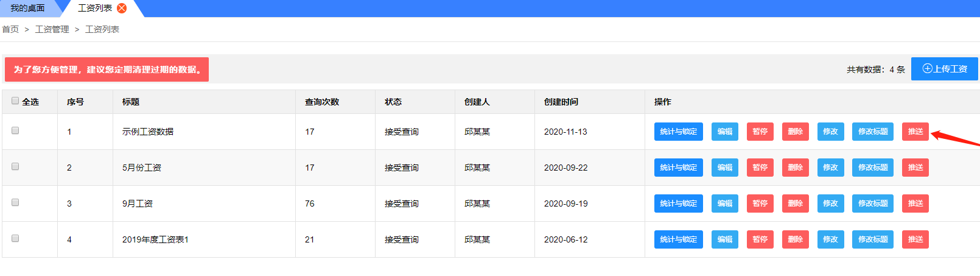Screen dimensions: 980x276
Task: Click 修改 for 2019年度工资表1
Action: point(831,239)
